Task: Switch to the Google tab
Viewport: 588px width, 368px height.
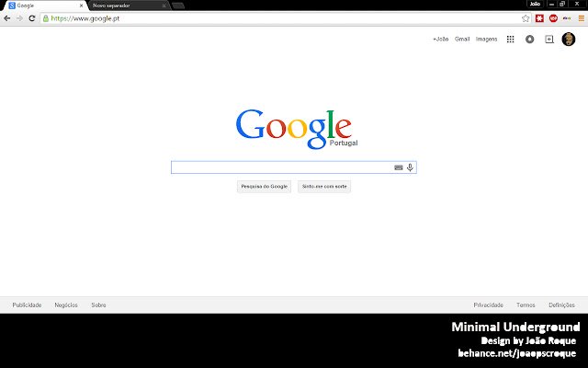Action: click(x=43, y=6)
